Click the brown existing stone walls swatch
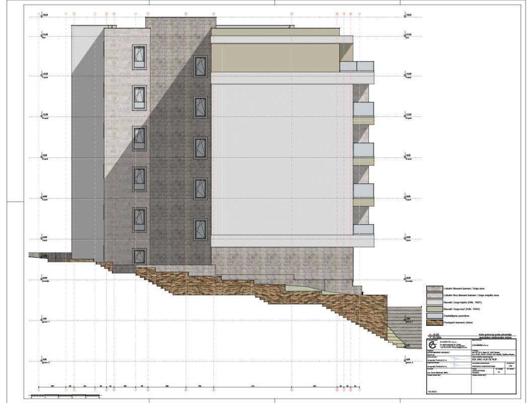The height and width of the screenshot is (403, 532). pyautogui.click(x=433, y=322)
